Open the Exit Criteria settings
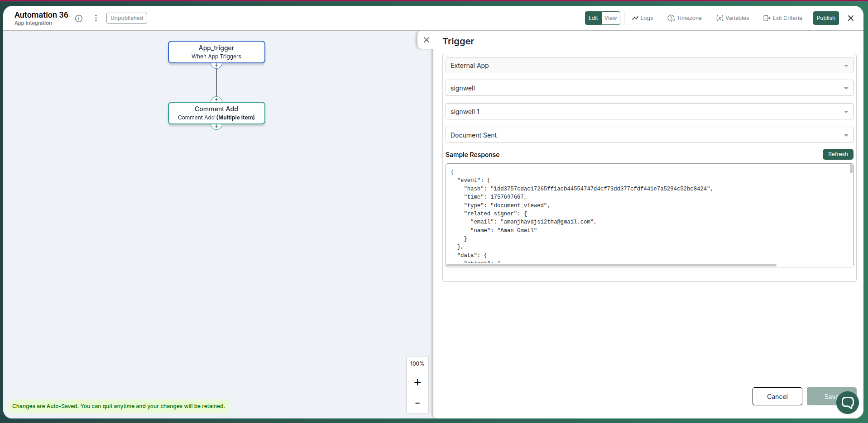868x423 pixels. (x=782, y=18)
